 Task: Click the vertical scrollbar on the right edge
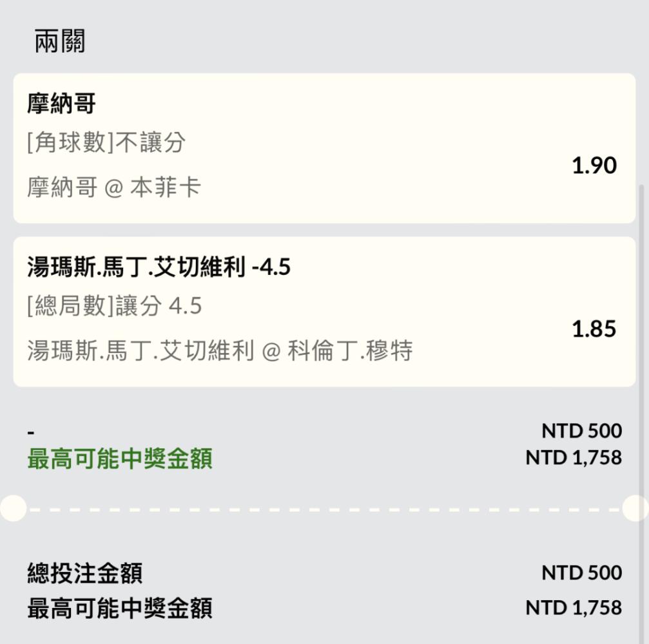[x=642, y=413]
